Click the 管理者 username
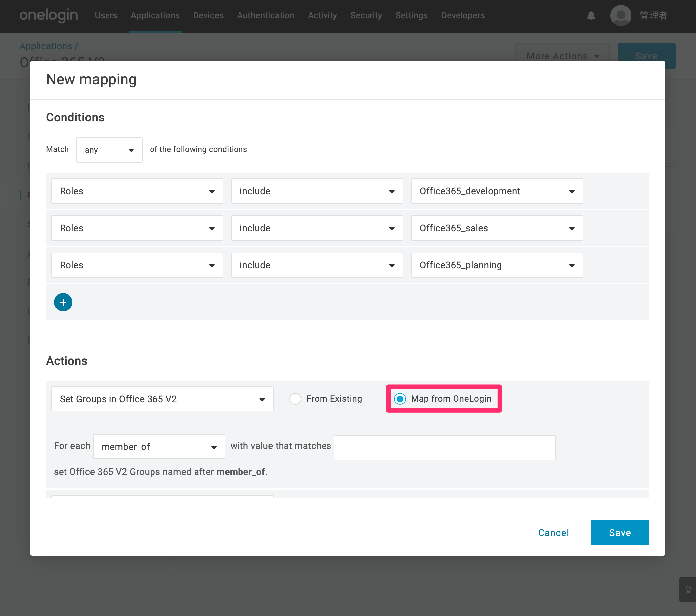 (653, 16)
